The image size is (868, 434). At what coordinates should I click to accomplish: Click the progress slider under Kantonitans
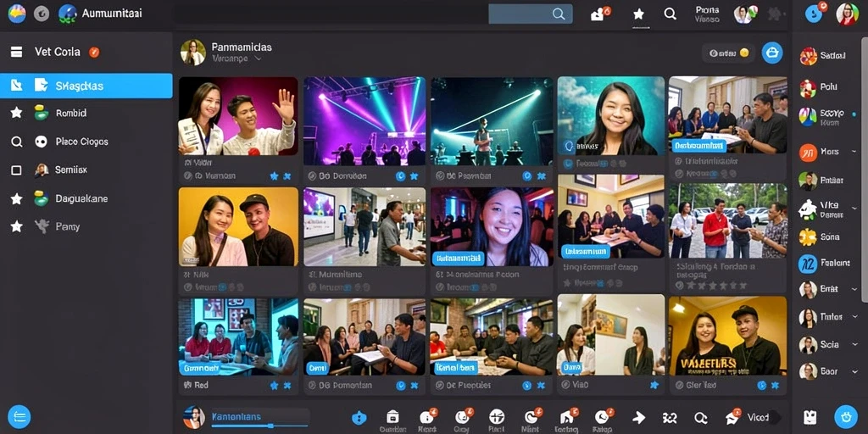259,426
